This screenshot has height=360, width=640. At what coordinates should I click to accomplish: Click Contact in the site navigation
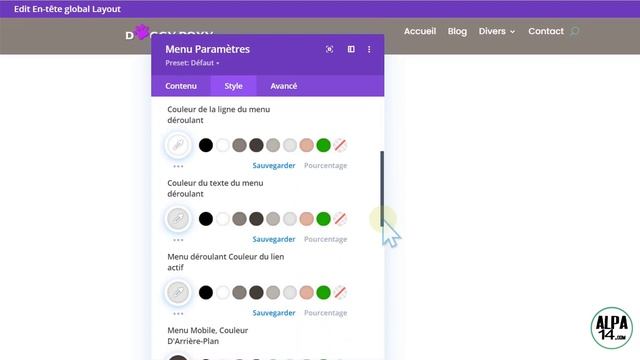[x=546, y=31]
